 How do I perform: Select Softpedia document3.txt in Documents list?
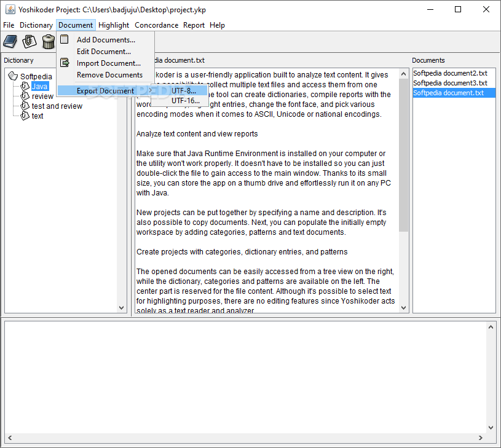pos(454,83)
